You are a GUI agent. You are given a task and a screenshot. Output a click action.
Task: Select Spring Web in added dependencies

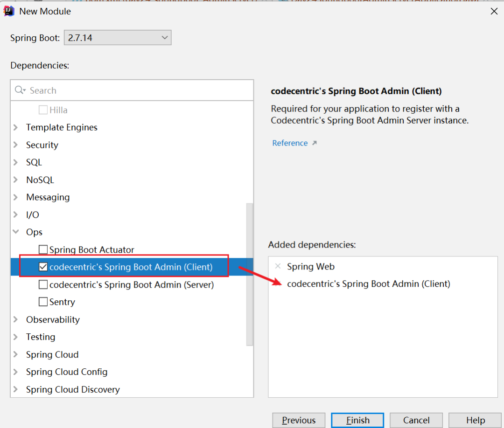click(311, 267)
